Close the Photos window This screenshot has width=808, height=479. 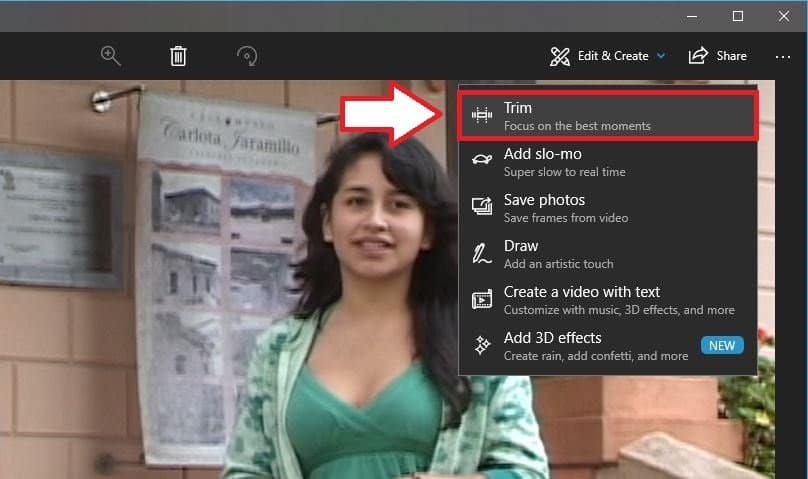tap(784, 16)
